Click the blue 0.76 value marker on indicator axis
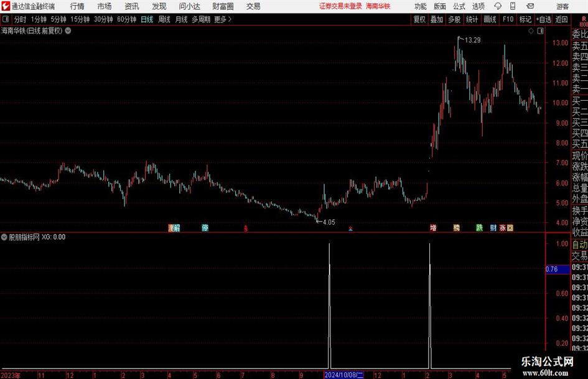The height and width of the screenshot is (379, 588). 558,269
